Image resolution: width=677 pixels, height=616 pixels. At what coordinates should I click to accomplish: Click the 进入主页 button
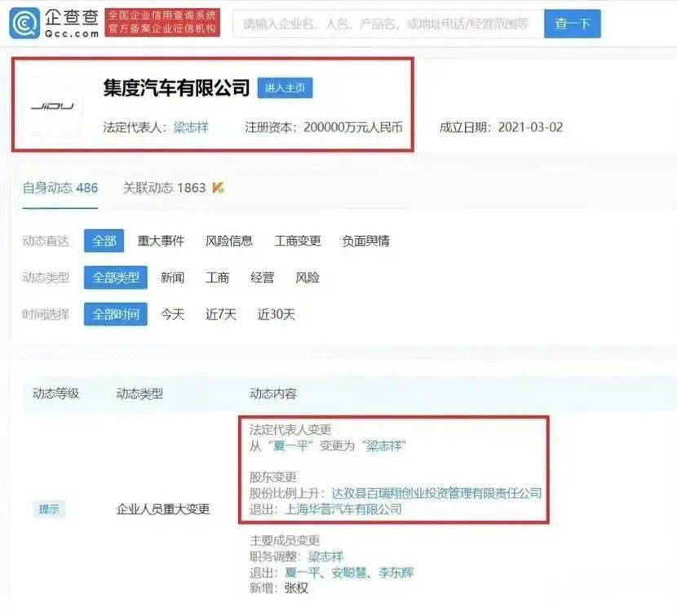tap(285, 88)
